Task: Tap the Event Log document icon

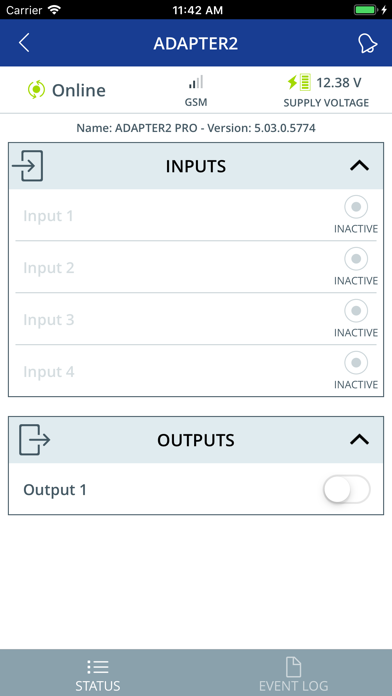Action: coord(293,667)
